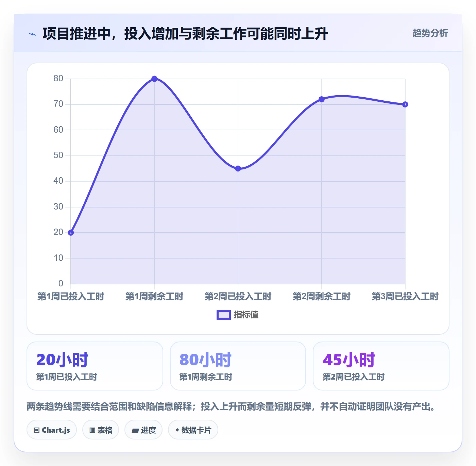The height and width of the screenshot is (466, 476).
Task: Click 第1周剩余工时 caption under 80小时
Action: pos(206,377)
